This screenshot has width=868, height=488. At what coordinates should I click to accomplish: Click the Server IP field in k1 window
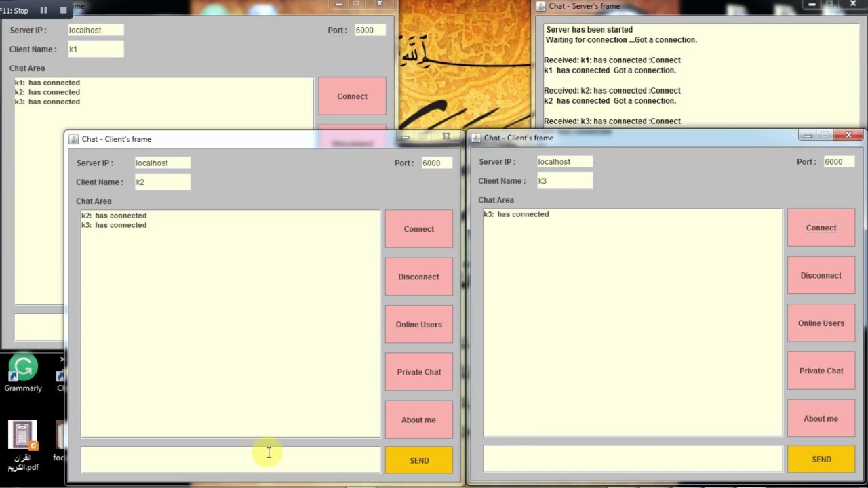pyautogui.click(x=96, y=30)
